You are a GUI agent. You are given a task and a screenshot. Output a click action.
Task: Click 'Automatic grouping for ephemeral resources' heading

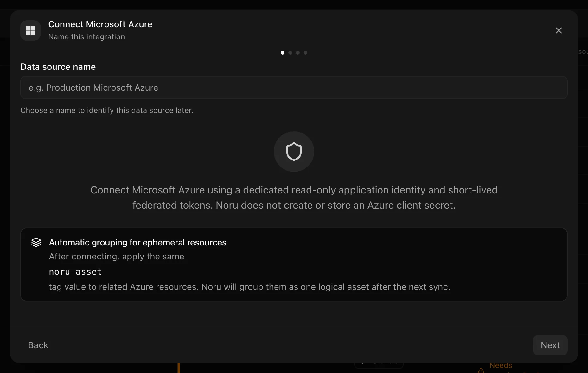[137, 242]
